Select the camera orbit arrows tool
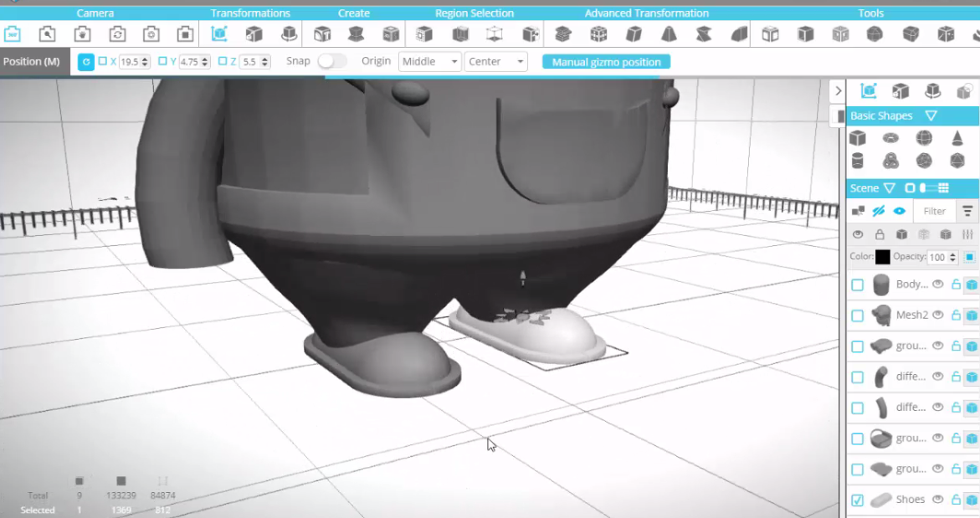This screenshot has width=980, height=518. pos(117,33)
